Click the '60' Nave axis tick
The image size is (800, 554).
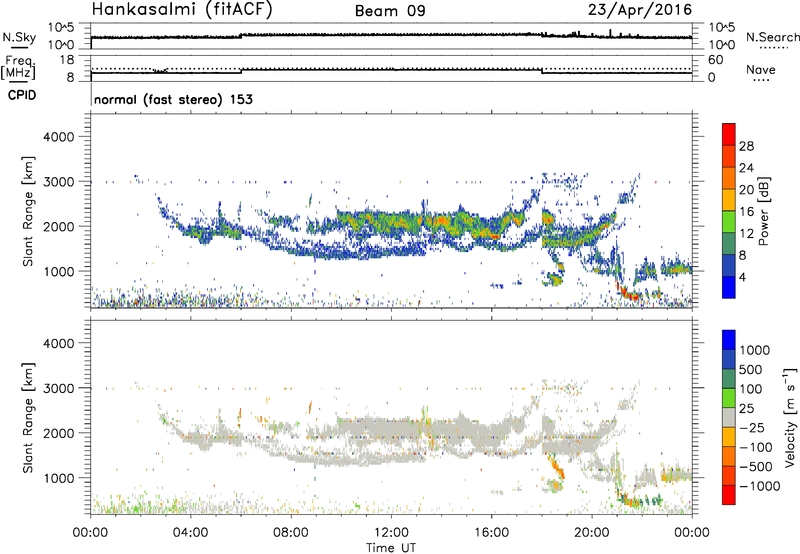[715, 60]
